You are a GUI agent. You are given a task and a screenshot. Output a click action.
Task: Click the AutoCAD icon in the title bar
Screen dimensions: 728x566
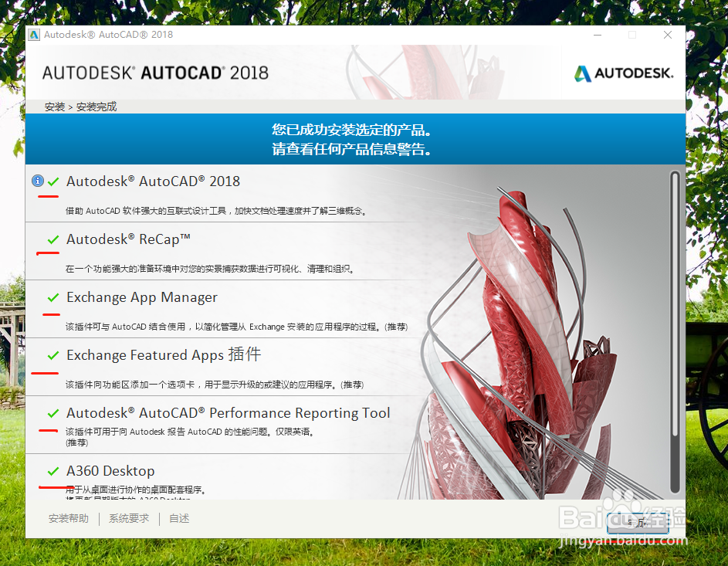pyautogui.click(x=34, y=35)
